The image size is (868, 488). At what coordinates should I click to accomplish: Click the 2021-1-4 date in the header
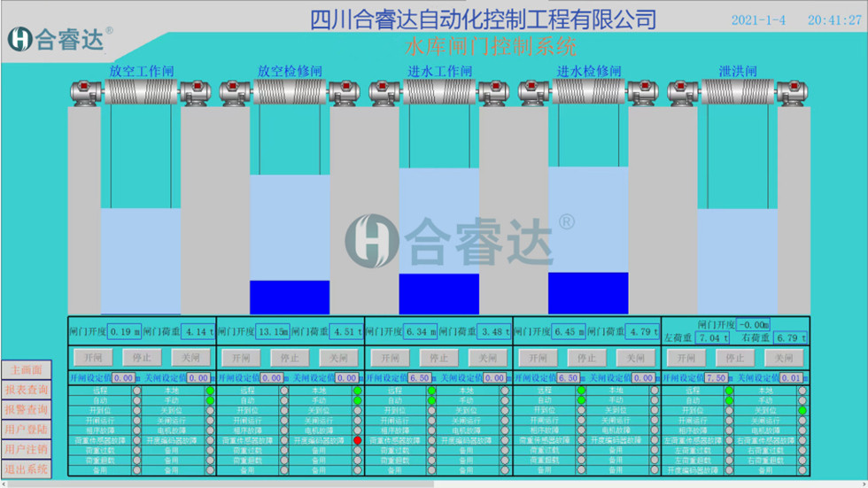tap(758, 20)
